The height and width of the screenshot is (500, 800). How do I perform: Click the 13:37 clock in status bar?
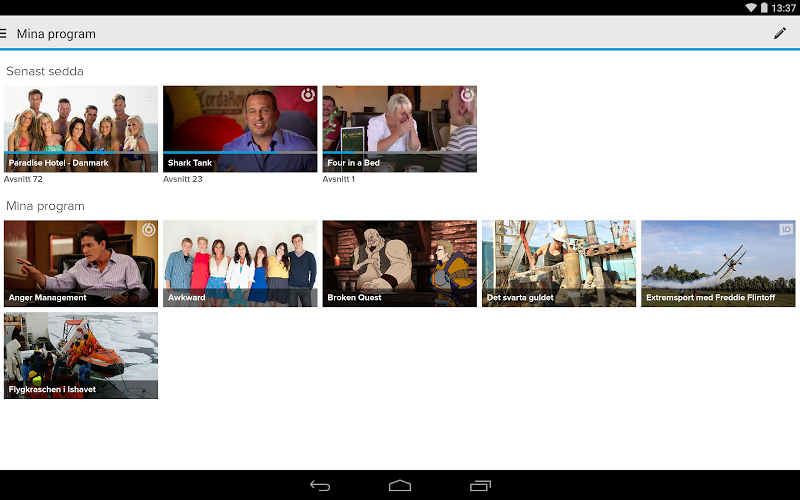click(783, 8)
